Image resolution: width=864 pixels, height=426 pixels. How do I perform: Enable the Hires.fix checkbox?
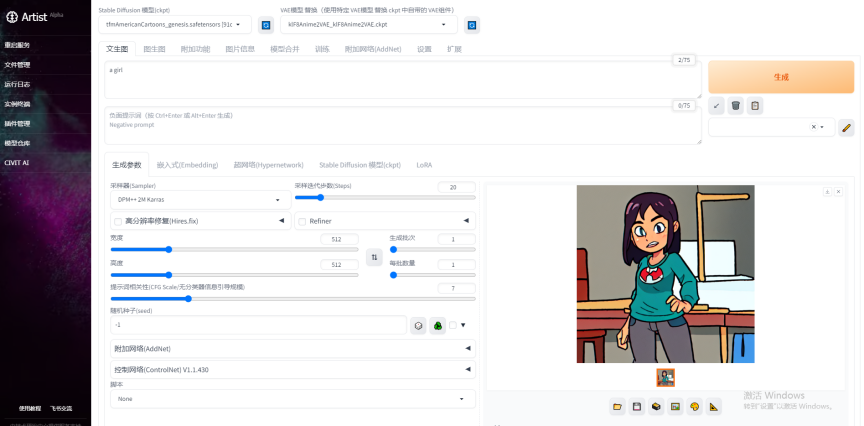[117, 222]
